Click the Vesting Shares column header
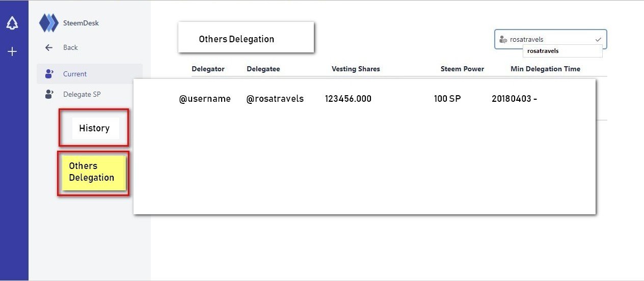The image size is (644, 281). (x=356, y=69)
